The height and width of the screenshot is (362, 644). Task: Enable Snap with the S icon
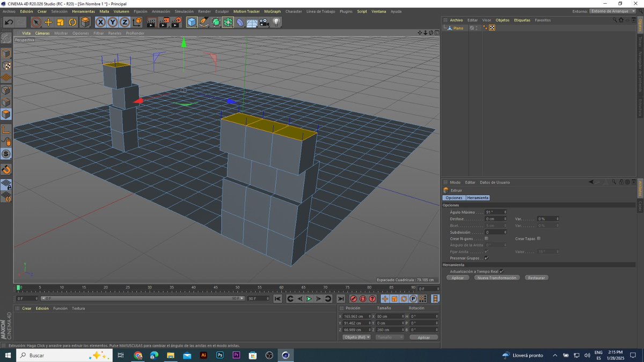(x=6, y=154)
